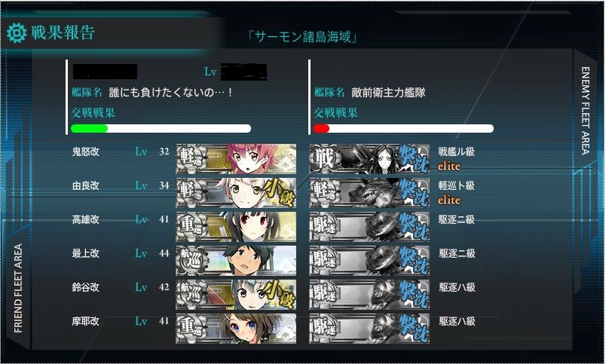
Task: Select the 鈴谷改 ship banner
Action: coord(236,295)
